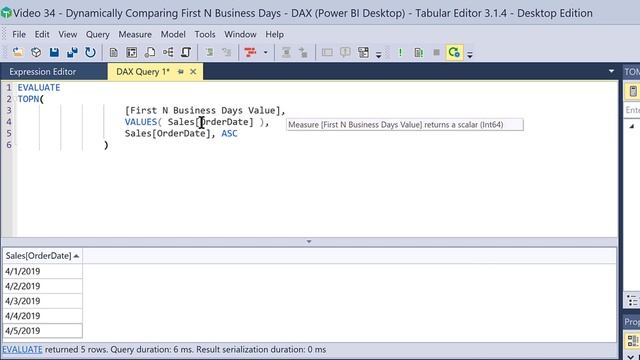Save the model with floppy disk icon

pos(54,52)
